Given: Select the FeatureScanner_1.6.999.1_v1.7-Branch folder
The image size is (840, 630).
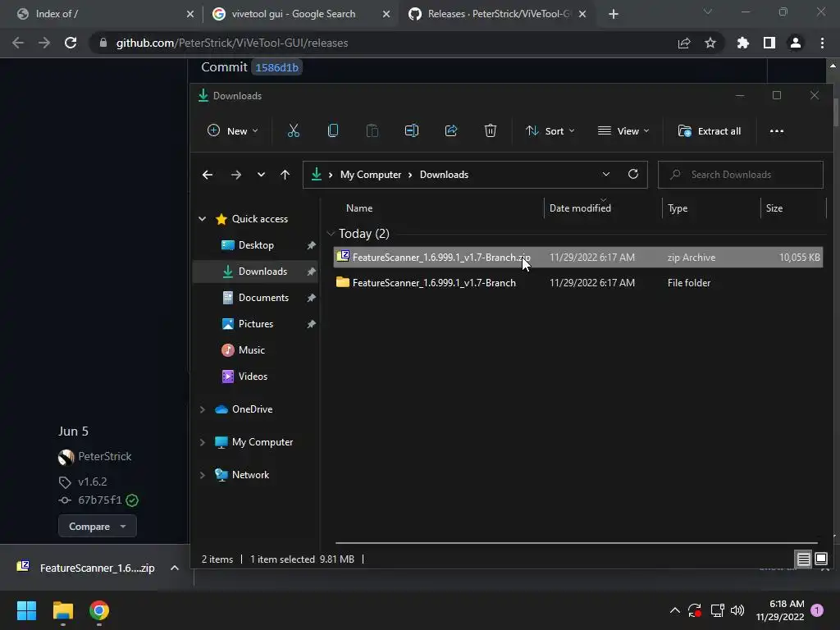Looking at the screenshot, I should (434, 283).
